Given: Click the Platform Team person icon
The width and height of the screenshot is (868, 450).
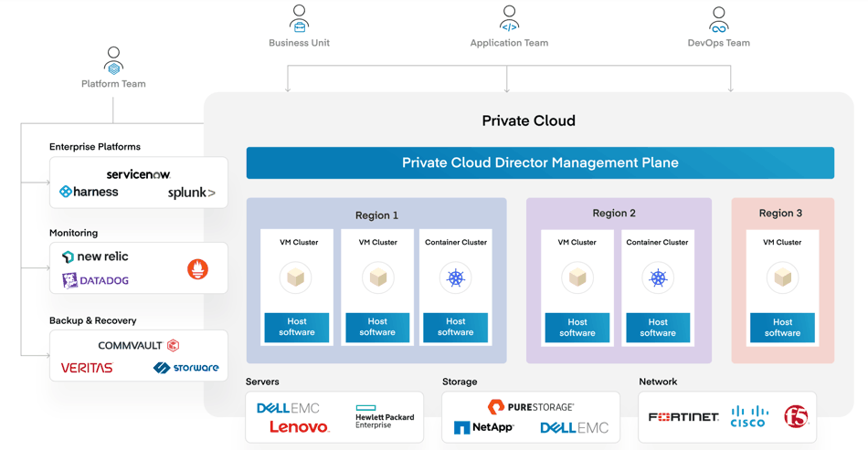Looking at the screenshot, I should point(113,61).
